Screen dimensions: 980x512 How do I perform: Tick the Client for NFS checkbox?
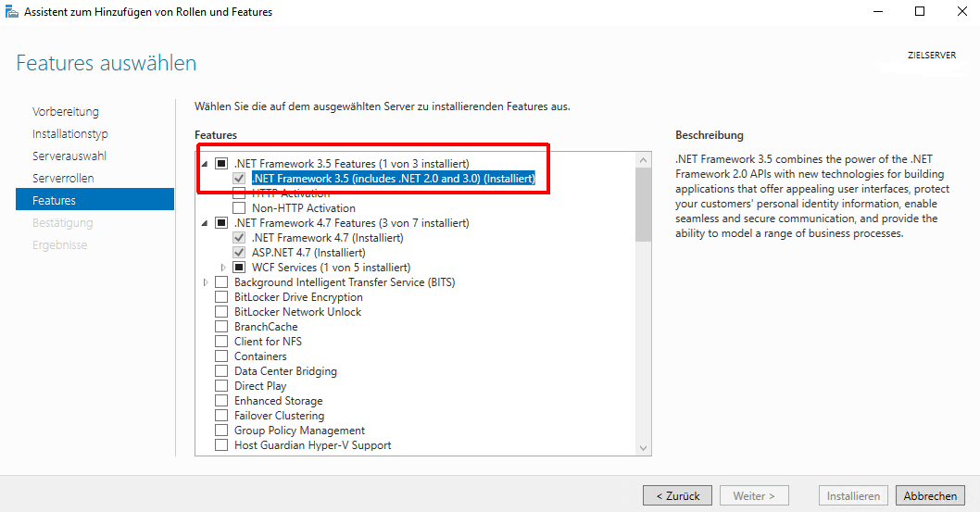click(221, 342)
